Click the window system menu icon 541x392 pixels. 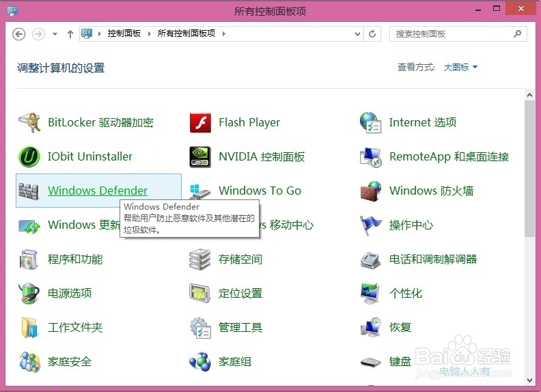tap(12, 11)
